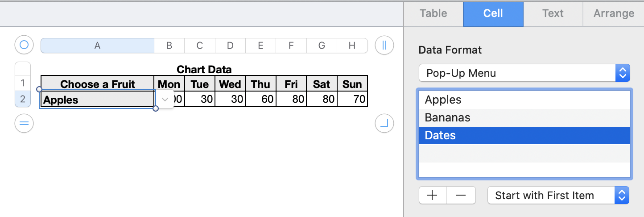Click the plus button to add item
Image resolution: width=644 pixels, height=217 pixels.
coord(432,195)
